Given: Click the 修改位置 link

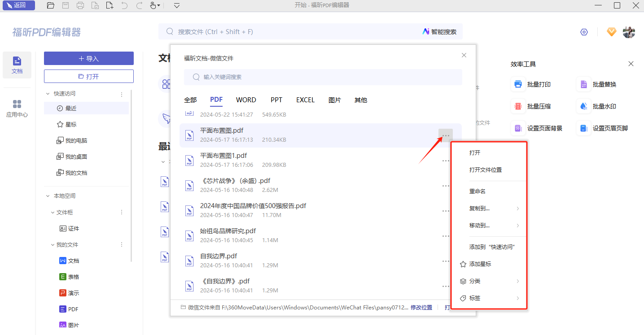Looking at the screenshot, I should click(421, 308).
